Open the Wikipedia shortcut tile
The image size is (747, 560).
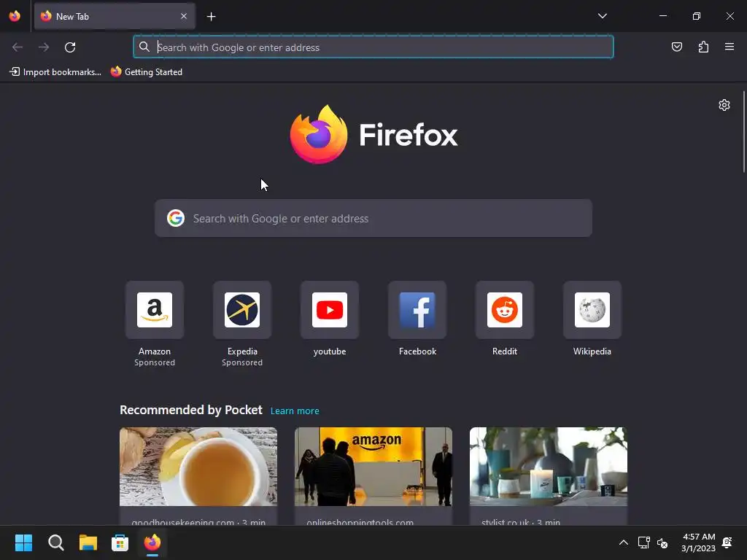[x=592, y=310]
